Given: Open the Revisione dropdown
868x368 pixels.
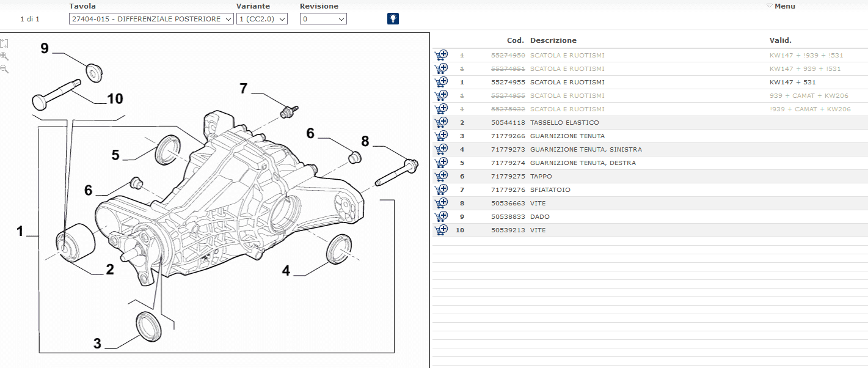Looking at the screenshot, I should [323, 19].
